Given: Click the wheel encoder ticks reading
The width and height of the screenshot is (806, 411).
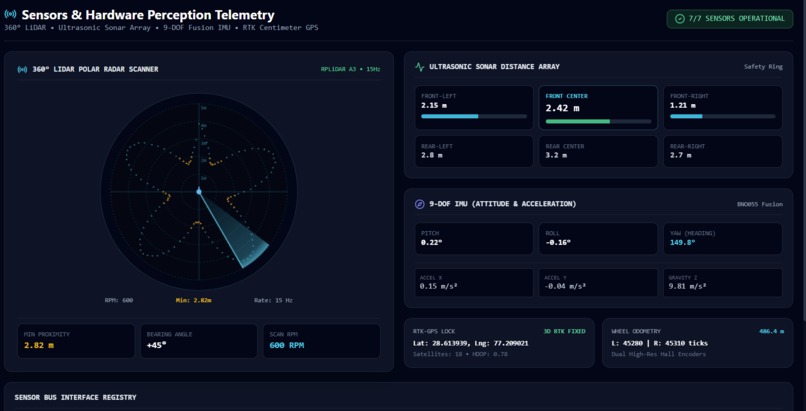Looking at the screenshot, I should pyautogui.click(x=660, y=343).
